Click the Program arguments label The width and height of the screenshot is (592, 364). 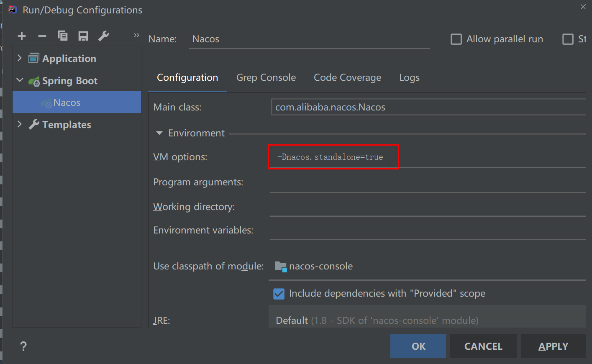(198, 182)
